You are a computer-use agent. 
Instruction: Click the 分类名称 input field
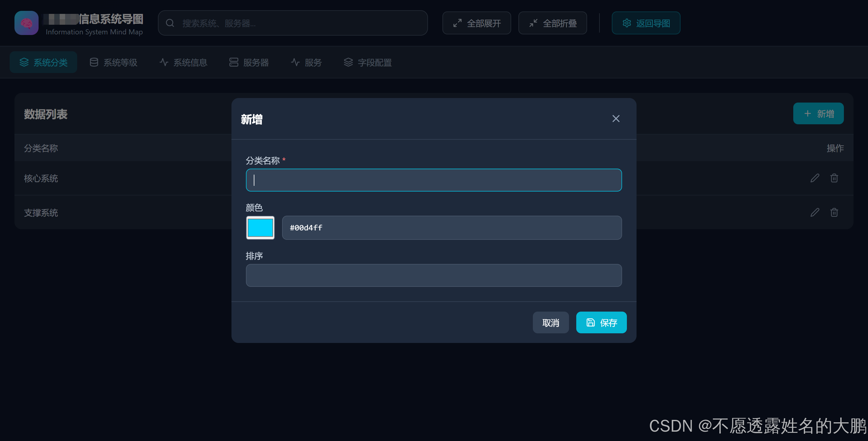434,180
